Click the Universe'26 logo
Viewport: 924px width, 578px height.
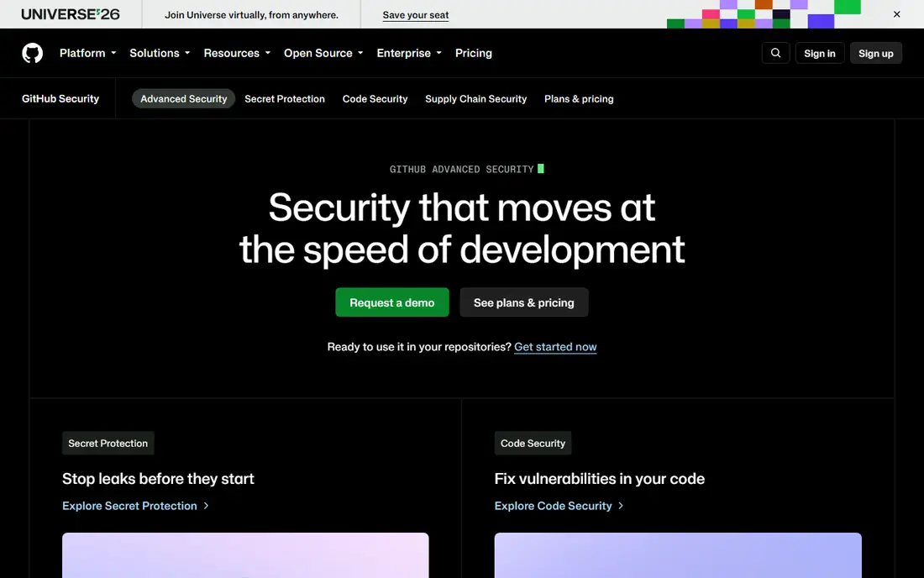70,14
